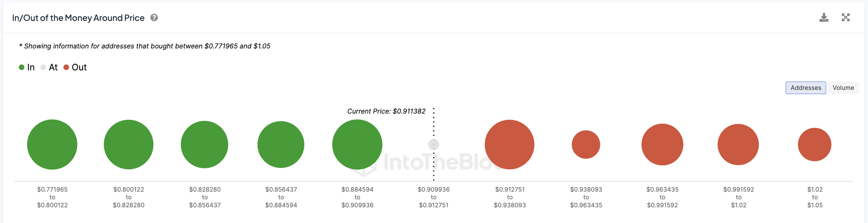Select red bubble for $0.912751 to $0.938093
The image size is (868, 223).
pyautogui.click(x=510, y=145)
